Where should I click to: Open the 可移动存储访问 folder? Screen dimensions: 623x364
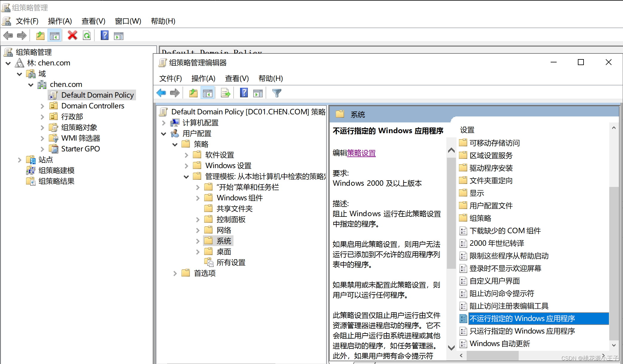click(494, 143)
